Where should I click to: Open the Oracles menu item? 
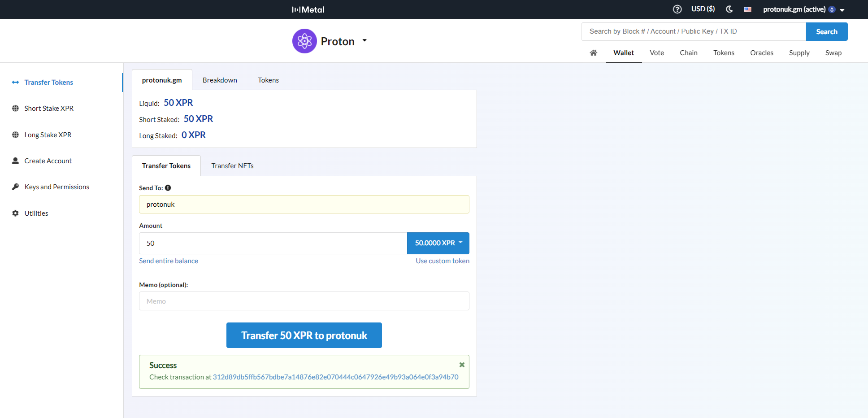(x=762, y=53)
